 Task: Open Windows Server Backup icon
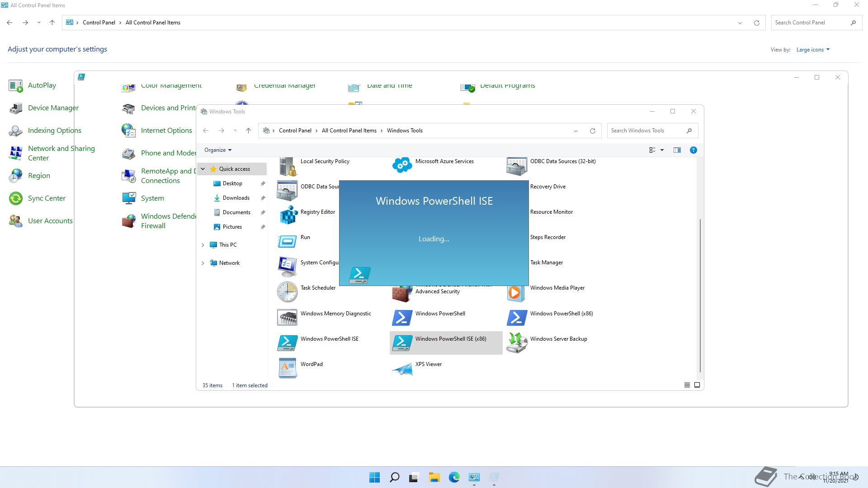[x=517, y=343]
